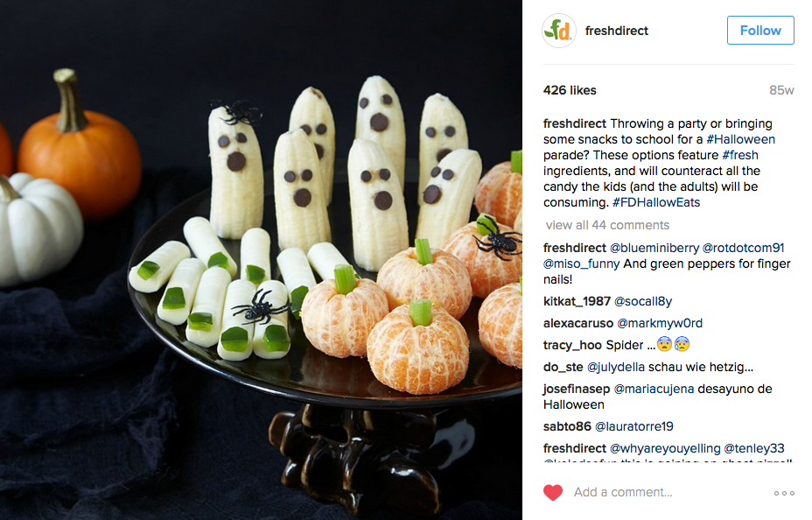Visit @rotdotcom91 mentioned profile
Viewport: 812px width, 520px height.
pos(743,248)
